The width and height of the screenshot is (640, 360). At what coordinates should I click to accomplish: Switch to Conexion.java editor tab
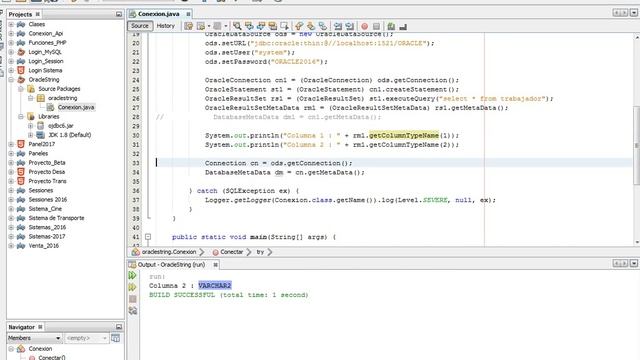click(158, 14)
